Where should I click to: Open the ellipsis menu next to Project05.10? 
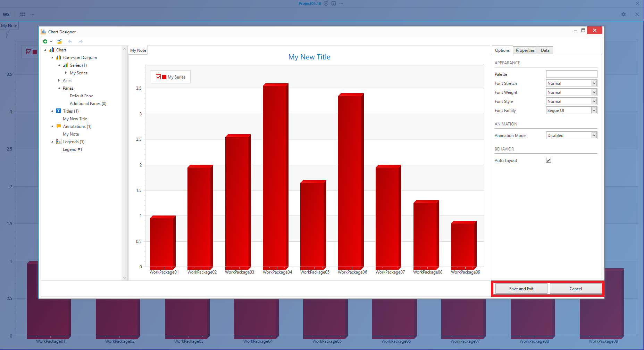(x=341, y=3)
